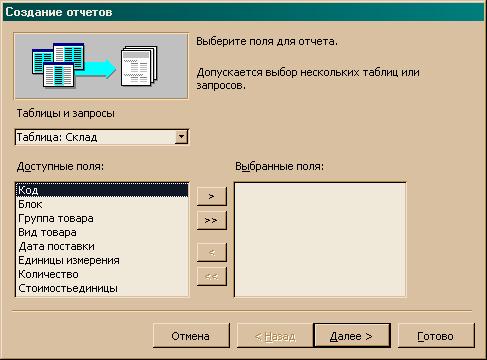Viewport: 487px width, 360px height.
Task: Click the Отмена button
Action: pyautogui.click(x=191, y=336)
